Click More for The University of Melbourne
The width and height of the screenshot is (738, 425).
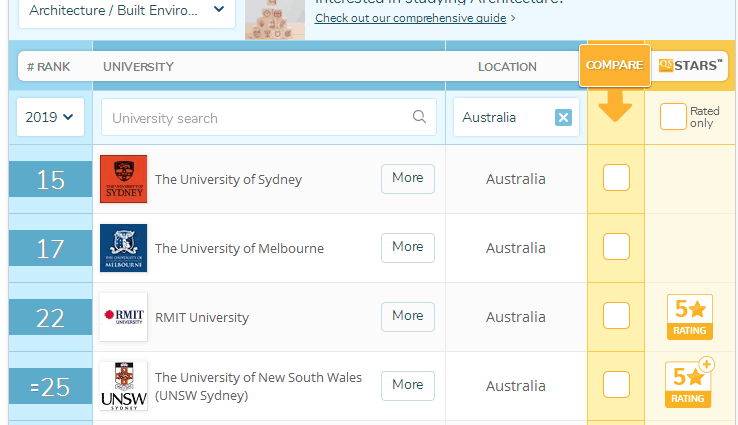click(x=408, y=248)
